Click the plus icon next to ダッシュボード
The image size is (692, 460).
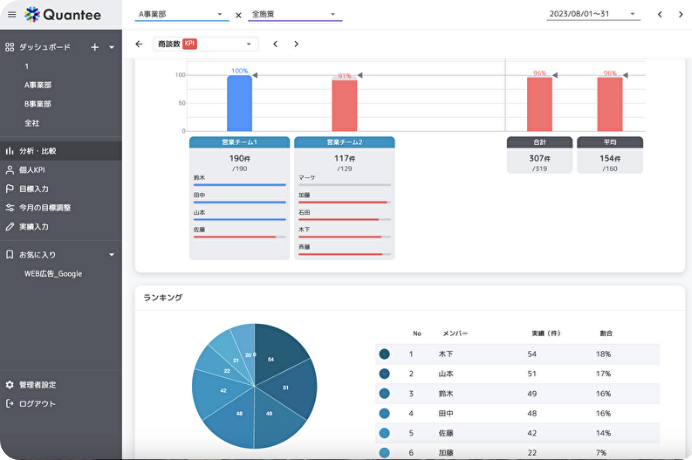coord(95,47)
